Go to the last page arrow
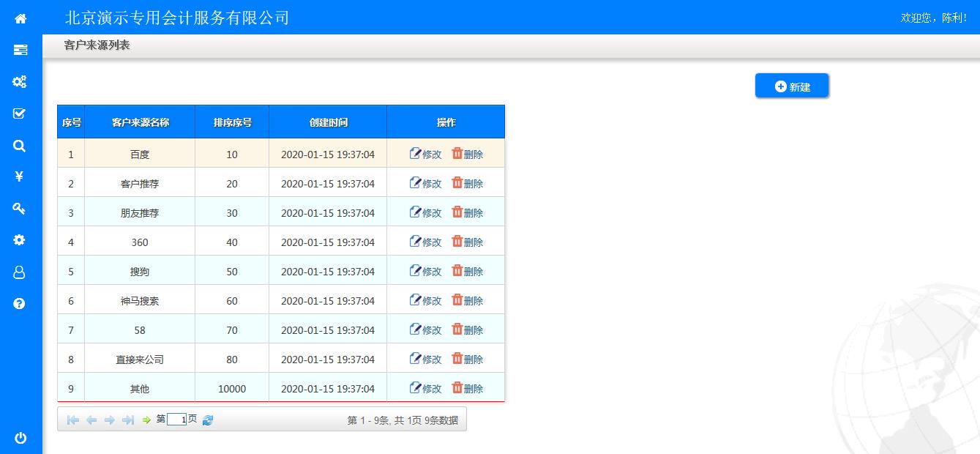 point(128,420)
